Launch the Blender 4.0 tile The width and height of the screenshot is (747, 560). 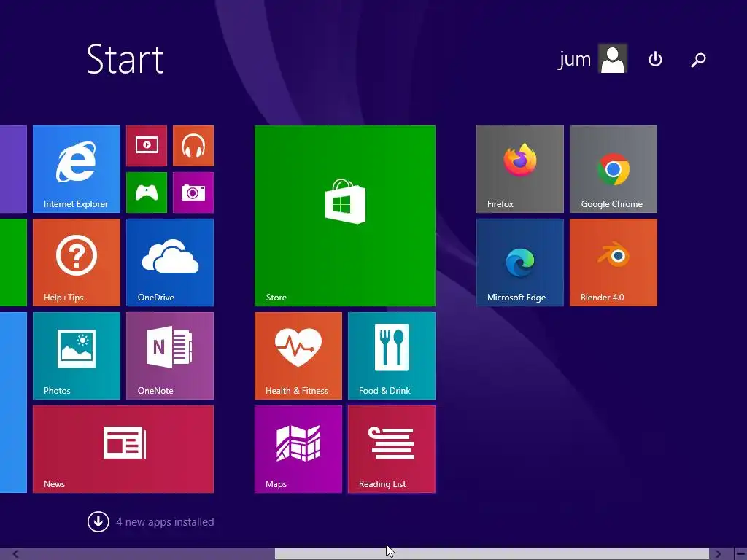(614, 262)
